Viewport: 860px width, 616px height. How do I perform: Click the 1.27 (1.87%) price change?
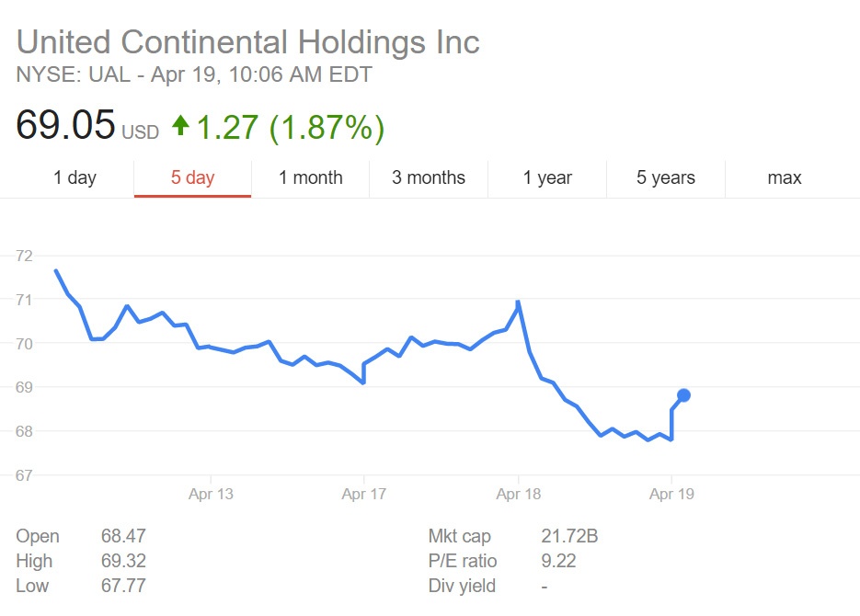pyautogui.click(x=290, y=127)
